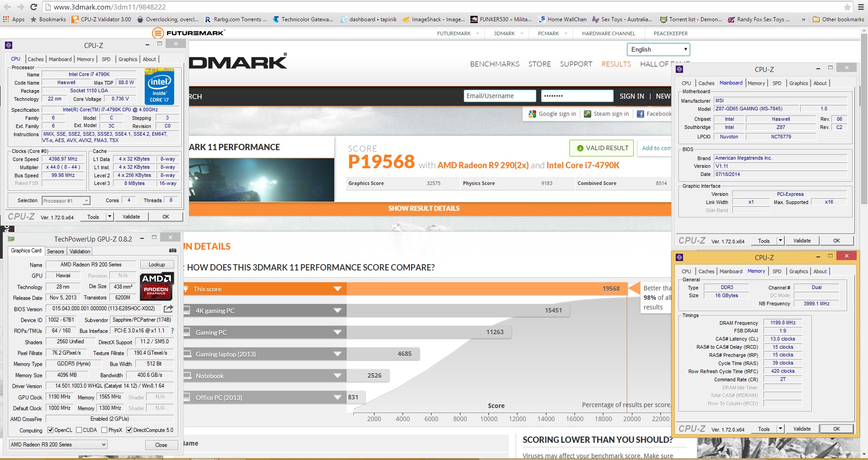868x460 pixels.
Task: Open Home WallChan bookmark
Action: pos(562,19)
